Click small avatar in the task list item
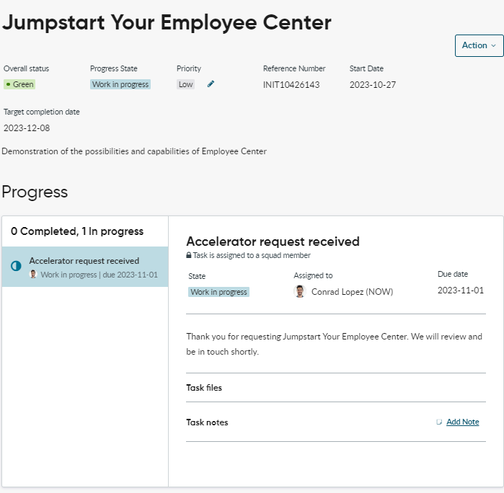Image resolution: width=504 pixels, height=493 pixels. point(33,274)
